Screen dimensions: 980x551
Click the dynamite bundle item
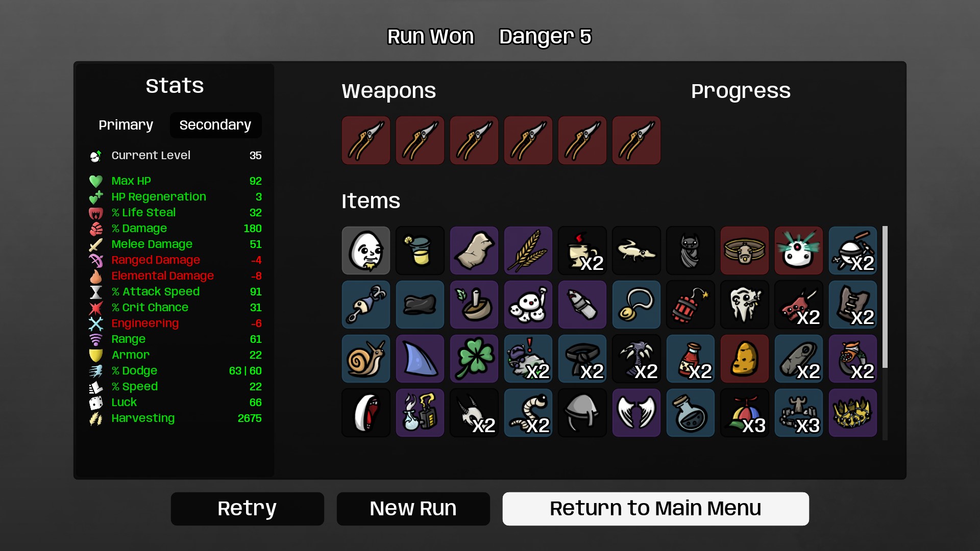691,305
